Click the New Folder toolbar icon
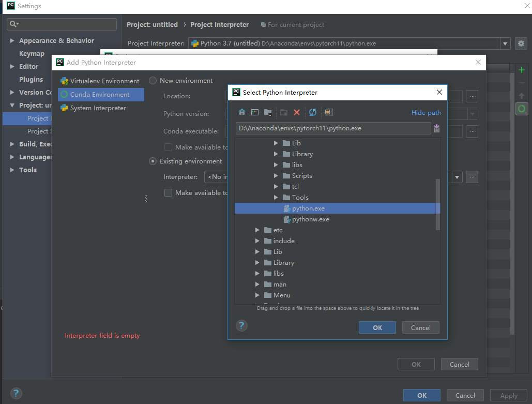The height and width of the screenshot is (404, 532). click(284, 112)
